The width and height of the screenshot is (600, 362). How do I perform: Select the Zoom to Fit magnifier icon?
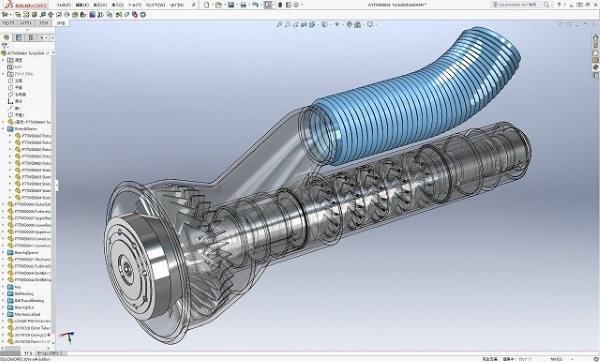tap(279, 24)
